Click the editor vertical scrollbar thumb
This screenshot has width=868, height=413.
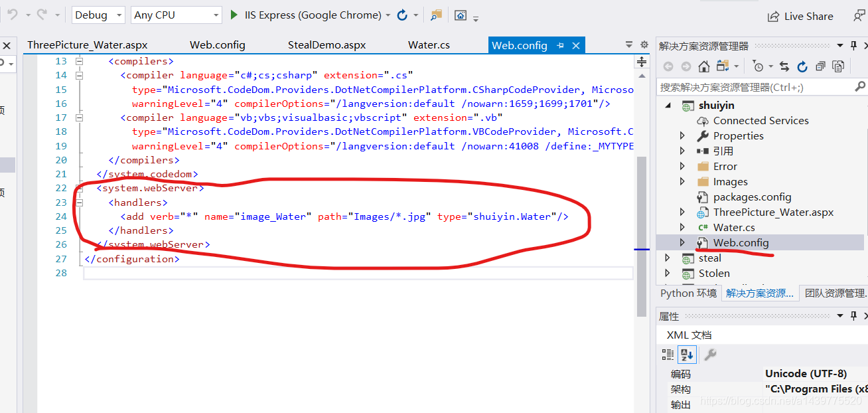point(642,236)
